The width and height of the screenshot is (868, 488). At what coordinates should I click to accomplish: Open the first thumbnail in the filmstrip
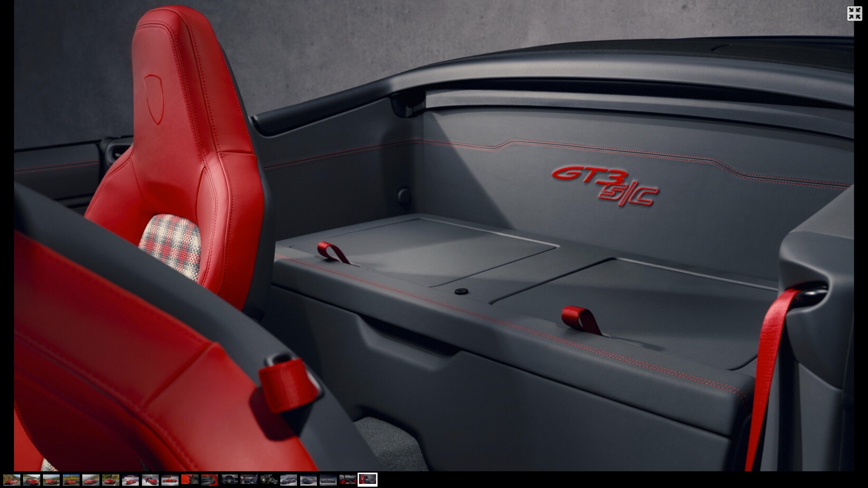12,480
